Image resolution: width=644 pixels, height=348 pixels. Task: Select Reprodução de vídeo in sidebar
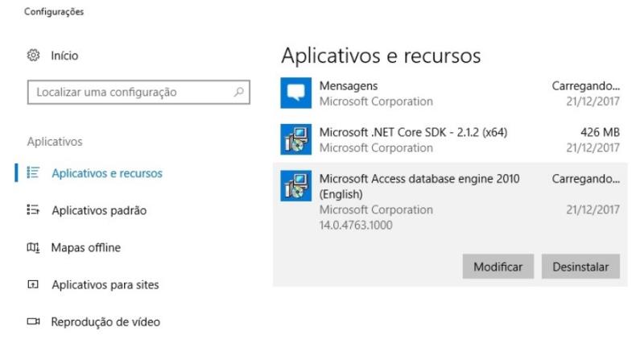point(105,322)
